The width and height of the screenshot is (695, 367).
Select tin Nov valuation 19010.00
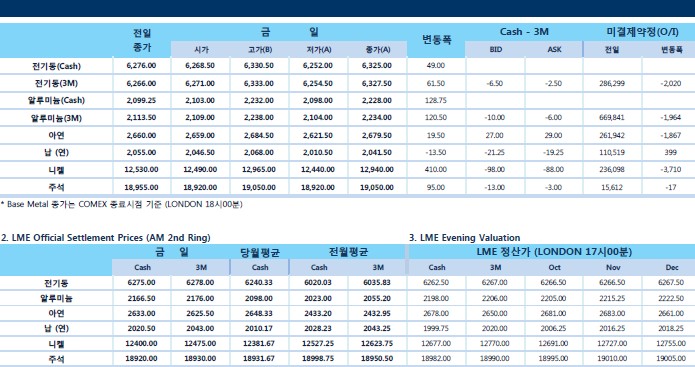tap(612, 358)
